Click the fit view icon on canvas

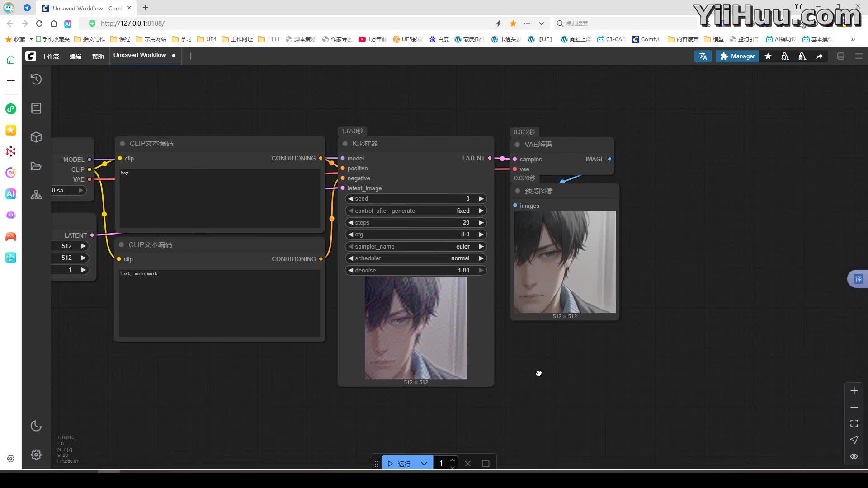click(854, 423)
